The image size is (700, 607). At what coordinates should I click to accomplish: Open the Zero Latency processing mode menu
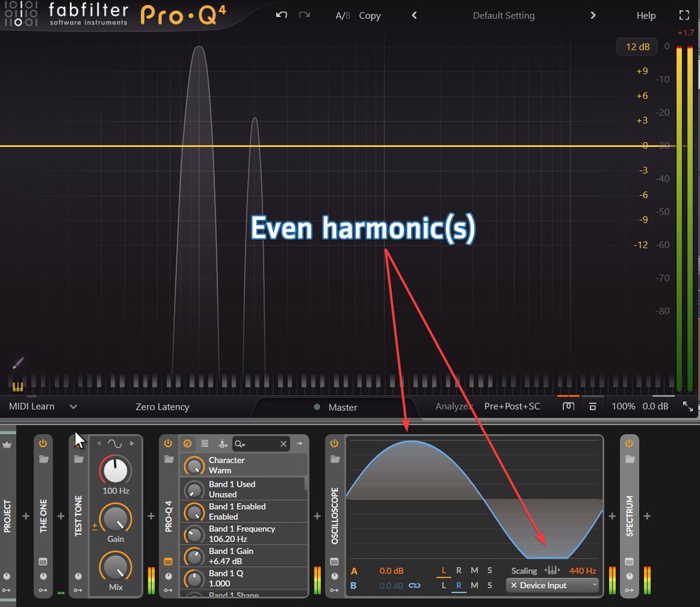[x=162, y=407]
